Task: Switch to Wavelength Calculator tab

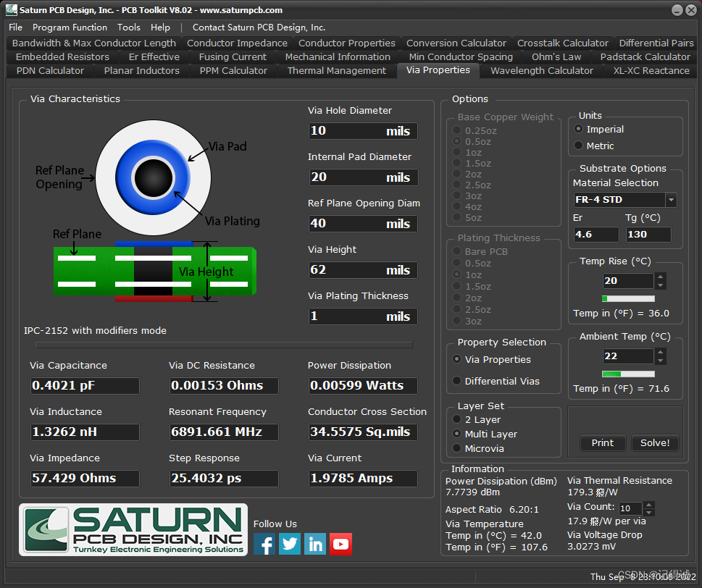Action: coord(542,71)
